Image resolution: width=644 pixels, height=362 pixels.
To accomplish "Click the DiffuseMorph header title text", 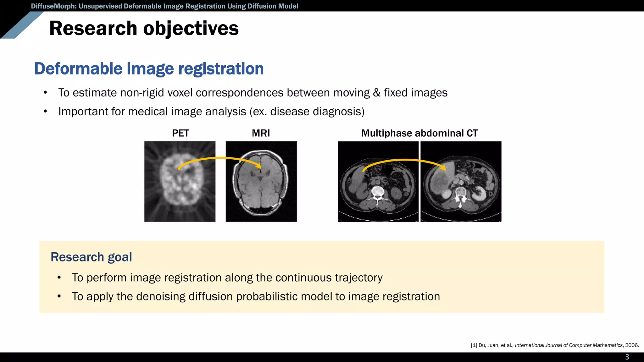I will tap(164, 6).
